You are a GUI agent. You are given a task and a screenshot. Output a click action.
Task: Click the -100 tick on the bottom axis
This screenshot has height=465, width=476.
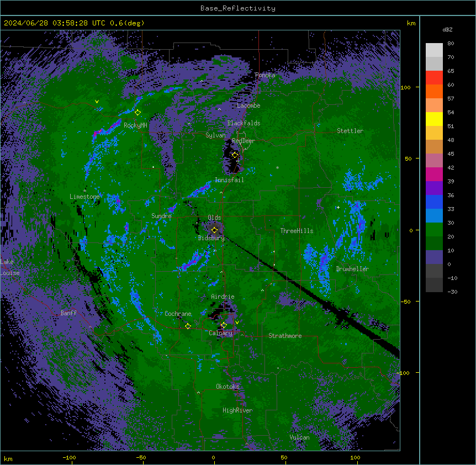tap(69, 457)
